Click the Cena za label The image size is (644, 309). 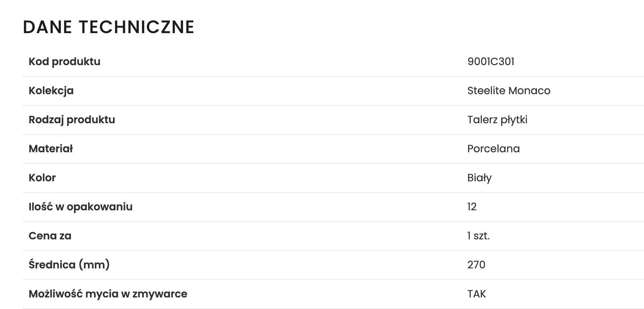click(x=50, y=236)
